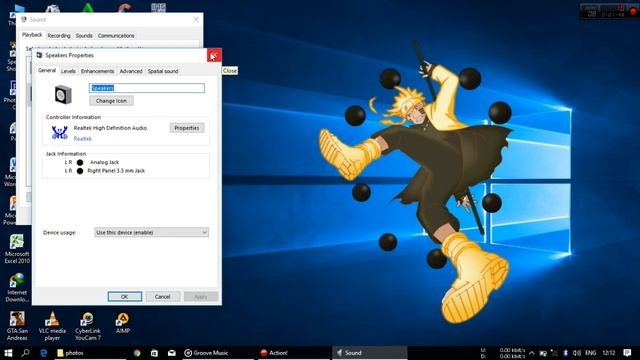Click the recording overlay red button
This screenshot has height=360, width=640.
pos(633,11)
